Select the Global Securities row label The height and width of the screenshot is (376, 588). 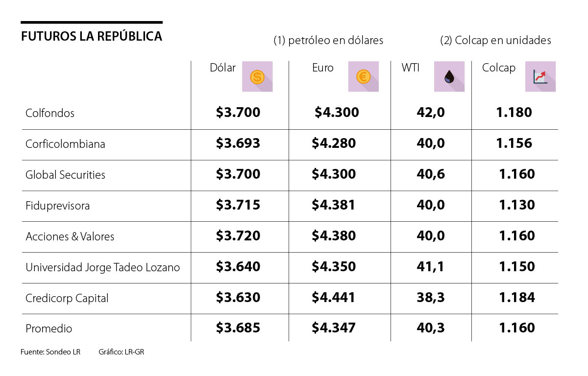[x=65, y=175]
